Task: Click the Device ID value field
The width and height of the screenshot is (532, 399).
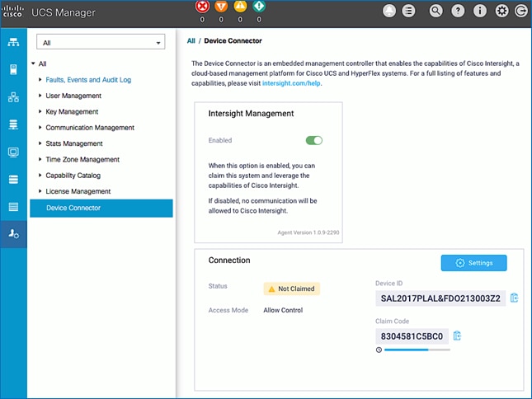Action: 440,298
